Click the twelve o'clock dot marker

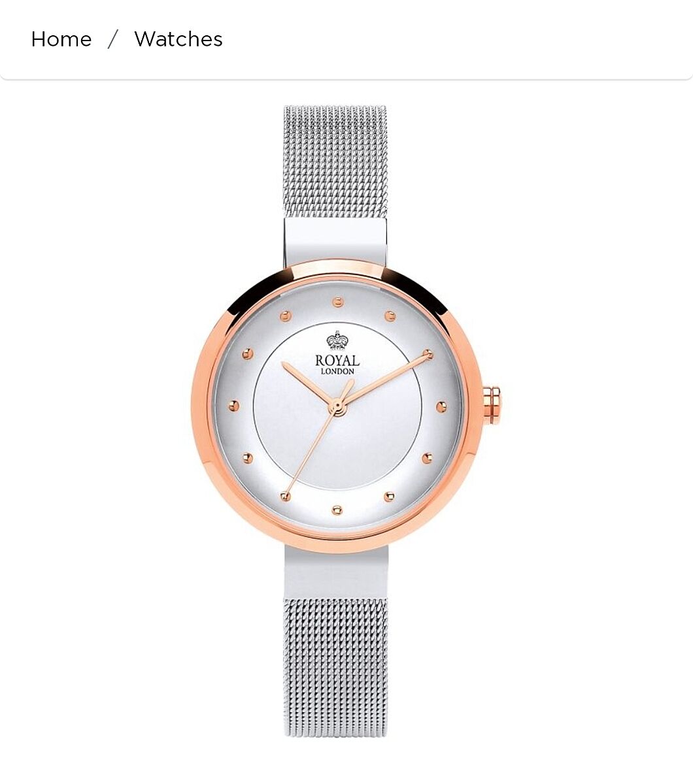coord(337,302)
